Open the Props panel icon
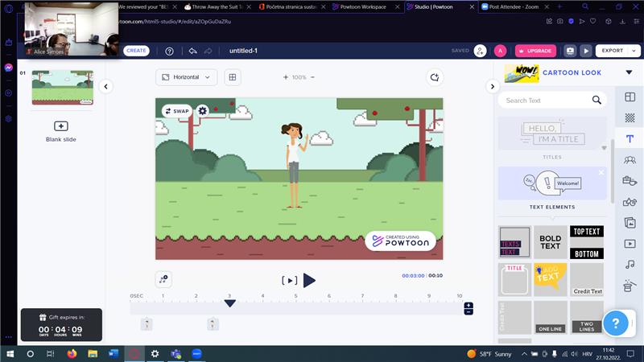Image resolution: width=644 pixels, height=362 pixels. (x=630, y=180)
